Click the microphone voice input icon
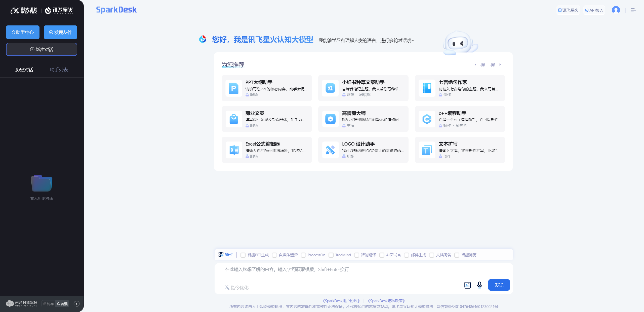644x312 pixels. (x=479, y=285)
